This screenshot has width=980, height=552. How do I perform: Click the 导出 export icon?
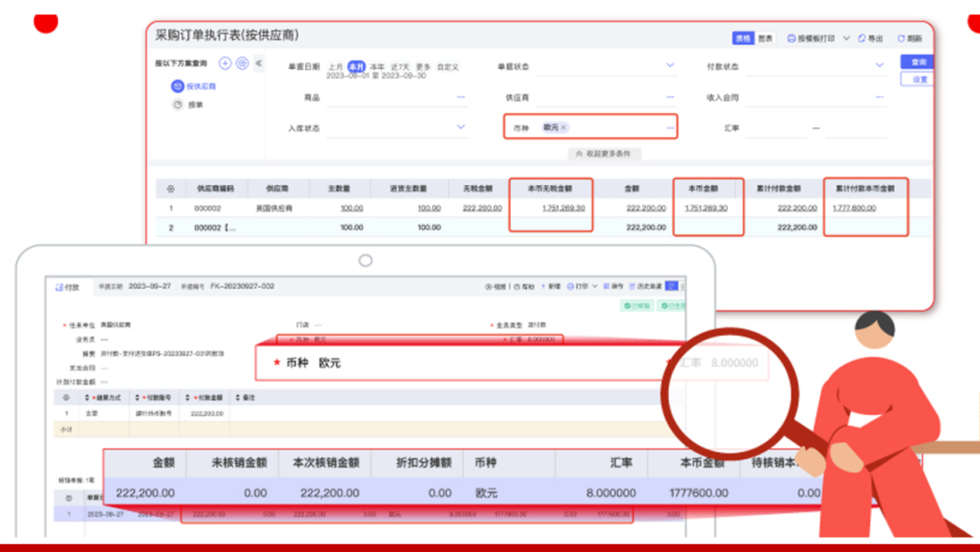(x=861, y=38)
